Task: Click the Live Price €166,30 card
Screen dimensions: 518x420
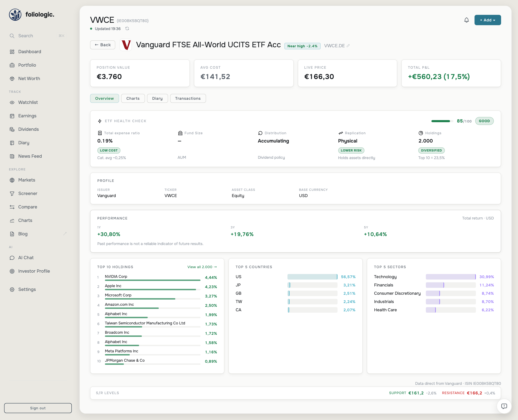Action: pos(347,73)
